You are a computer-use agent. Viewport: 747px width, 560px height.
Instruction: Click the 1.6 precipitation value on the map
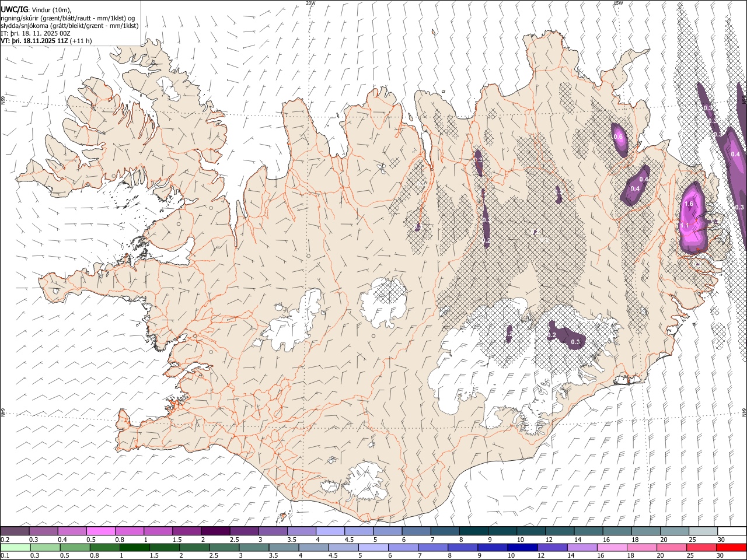click(x=689, y=204)
